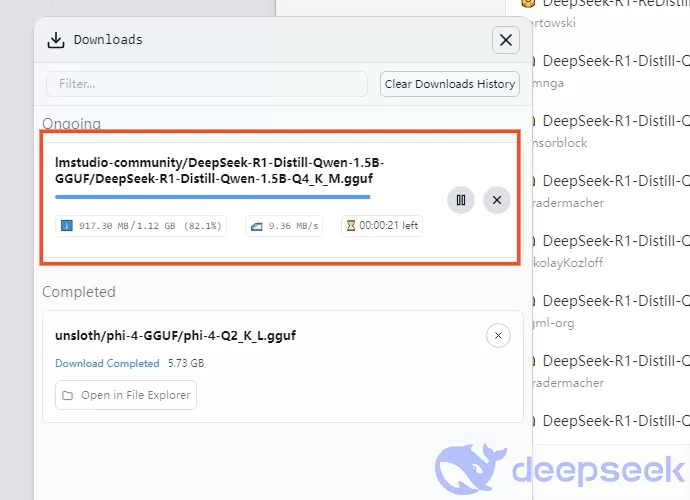Click the folder icon in Open in File Explorer
The image size is (690, 500).
click(67, 395)
